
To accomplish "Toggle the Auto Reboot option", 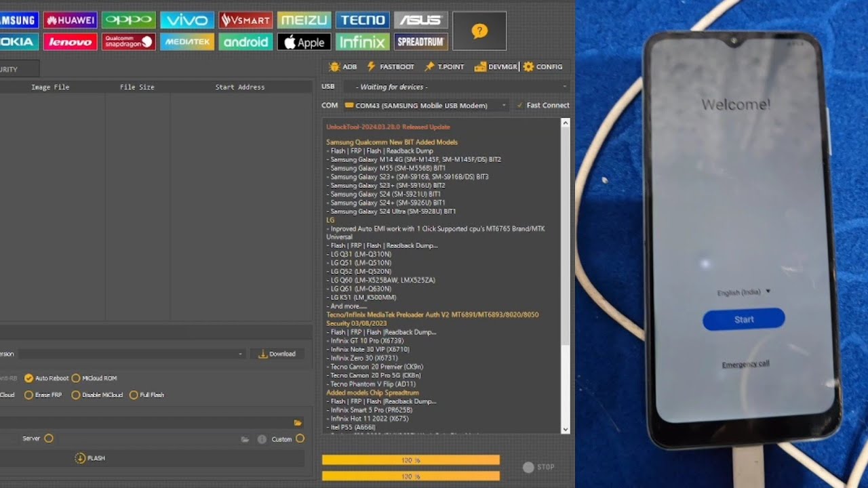I will (47, 378).
